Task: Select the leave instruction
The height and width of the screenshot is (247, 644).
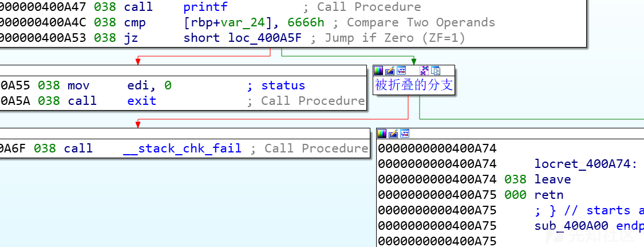Action: [x=553, y=179]
